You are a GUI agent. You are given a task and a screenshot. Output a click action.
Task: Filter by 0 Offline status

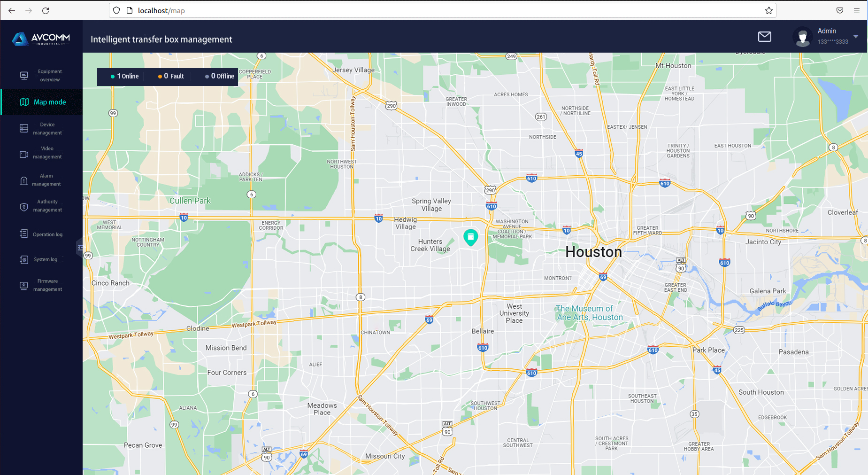pos(220,76)
